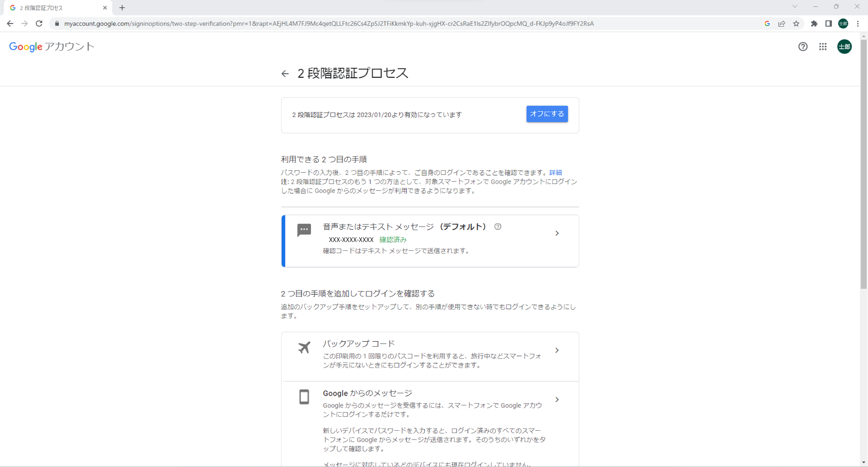Reload the page with the refresh icon
The image size is (868, 467).
[x=39, y=24]
